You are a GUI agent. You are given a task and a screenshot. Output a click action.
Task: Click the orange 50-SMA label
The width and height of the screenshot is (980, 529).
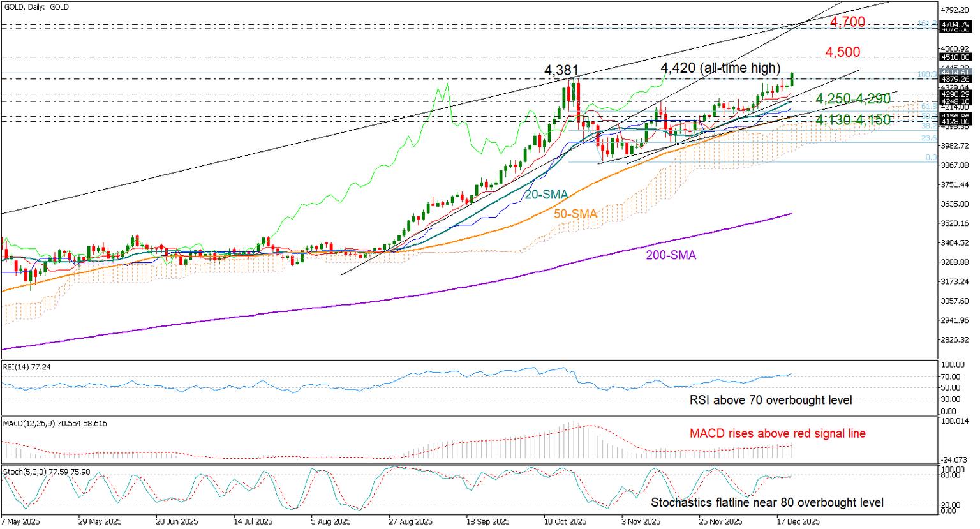575,214
